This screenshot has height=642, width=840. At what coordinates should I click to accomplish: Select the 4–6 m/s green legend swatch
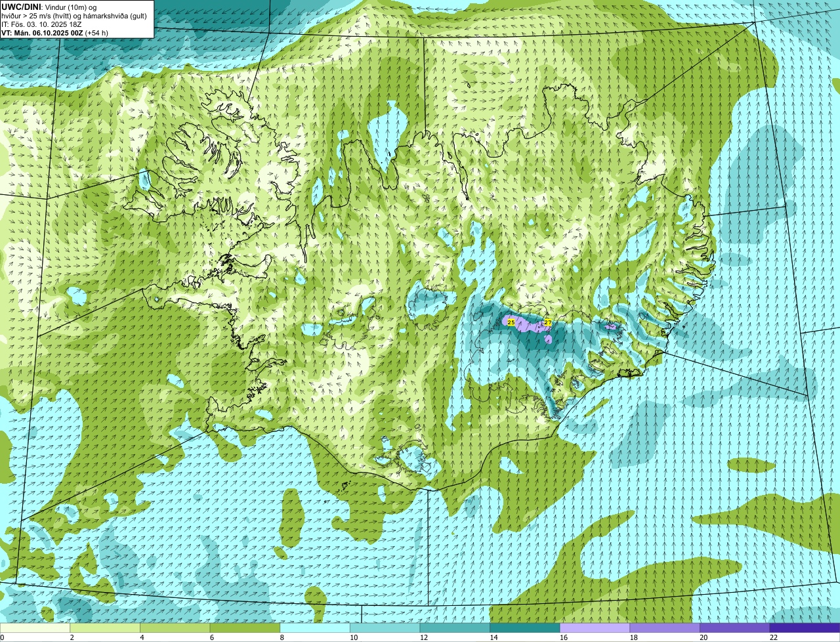(x=175, y=628)
